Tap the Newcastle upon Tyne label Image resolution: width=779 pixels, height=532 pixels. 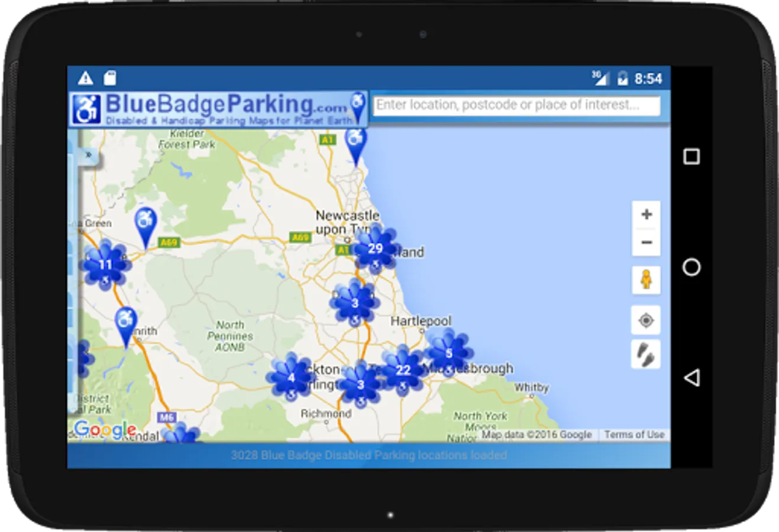click(347, 222)
